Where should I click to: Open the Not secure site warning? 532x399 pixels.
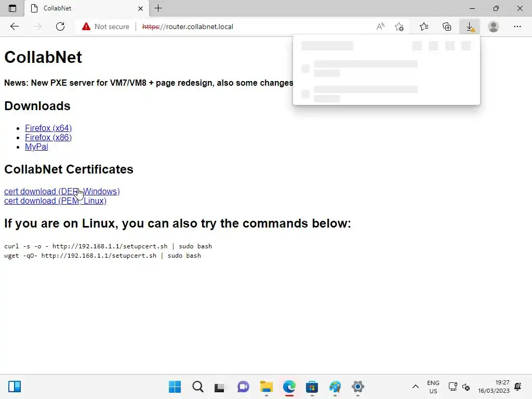point(105,26)
